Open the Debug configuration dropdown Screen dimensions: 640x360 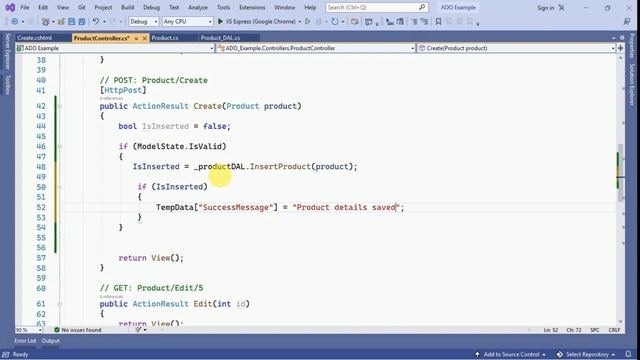tap(144, 21)
